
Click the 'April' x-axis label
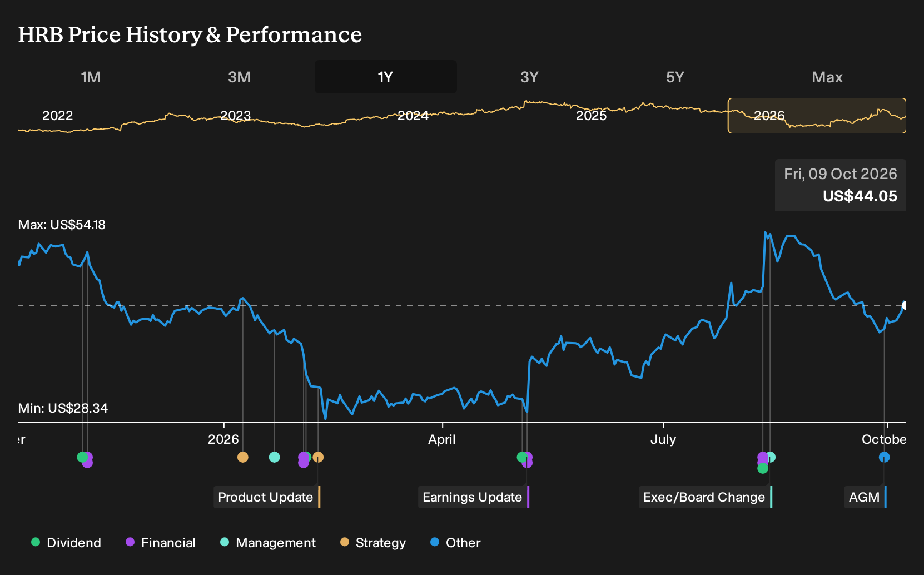[442, 439]
